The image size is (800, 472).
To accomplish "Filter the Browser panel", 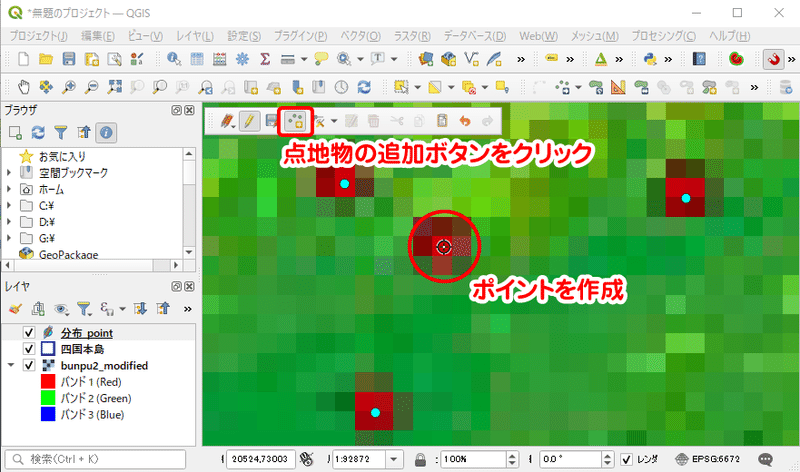I will coord(61,133).
